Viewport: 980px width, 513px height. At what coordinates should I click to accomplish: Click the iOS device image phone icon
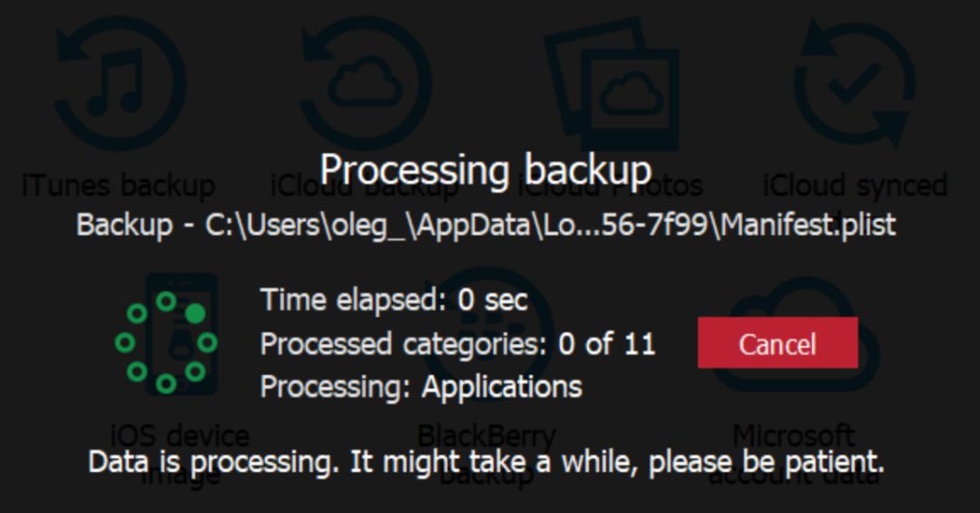(181, 335)
